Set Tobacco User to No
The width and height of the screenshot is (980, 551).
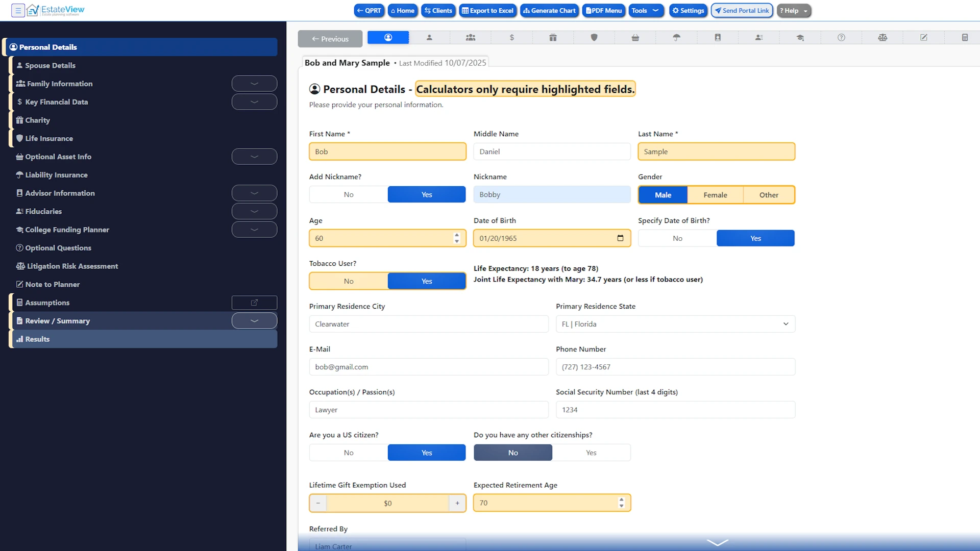(348, 281)
